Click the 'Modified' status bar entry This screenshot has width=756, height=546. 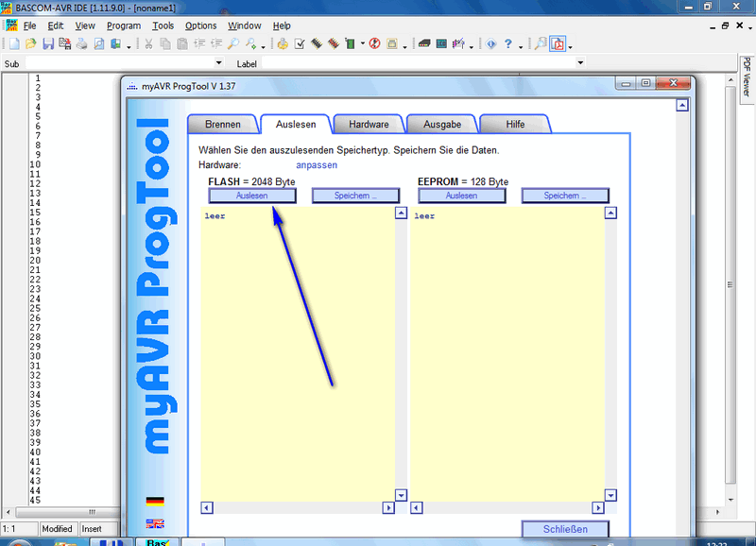[57, 529]
